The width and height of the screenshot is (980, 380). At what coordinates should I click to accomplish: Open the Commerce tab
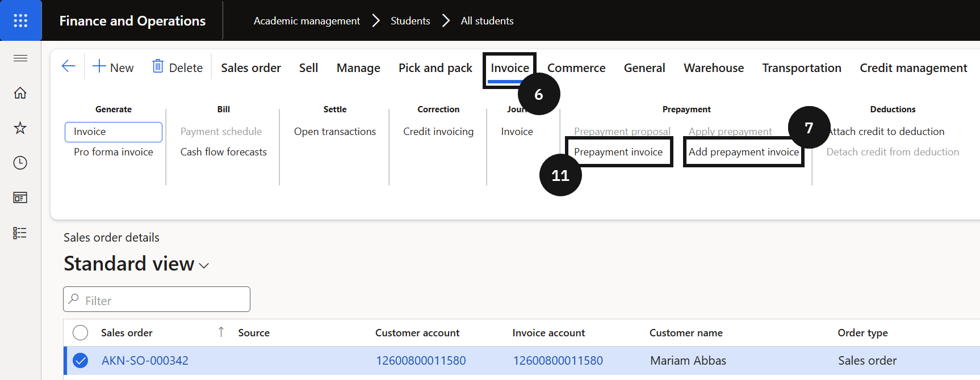pos(576,68)
